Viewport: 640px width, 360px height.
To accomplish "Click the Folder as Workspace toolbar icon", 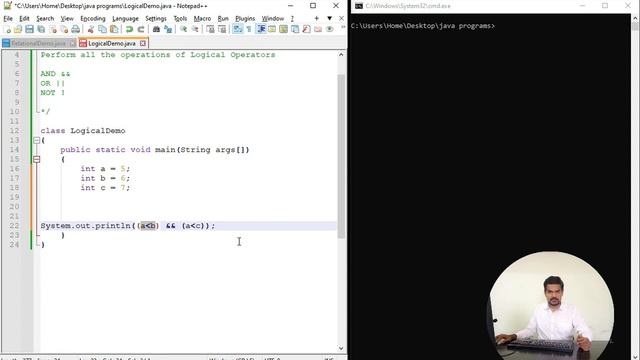I will click(x=318, y=29).
